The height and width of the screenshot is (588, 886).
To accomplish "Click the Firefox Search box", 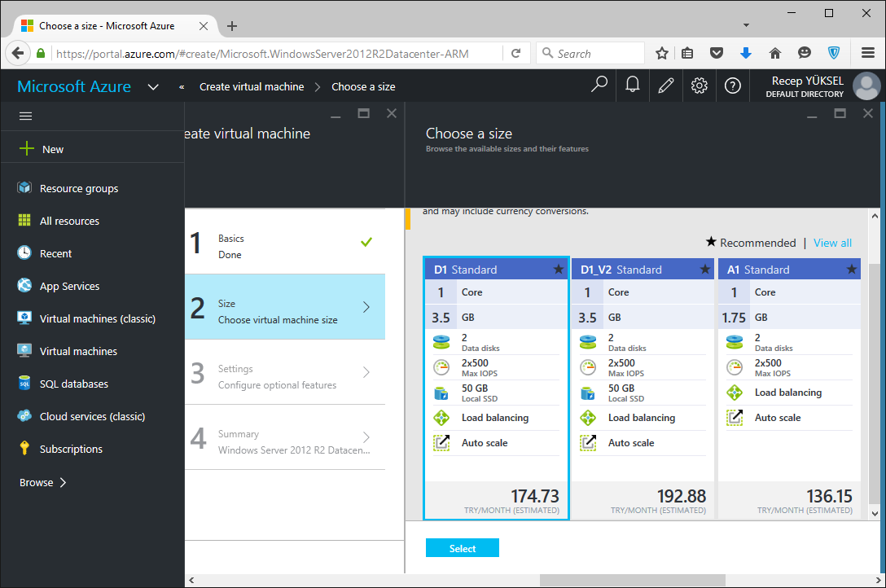I will pos(590,53).
